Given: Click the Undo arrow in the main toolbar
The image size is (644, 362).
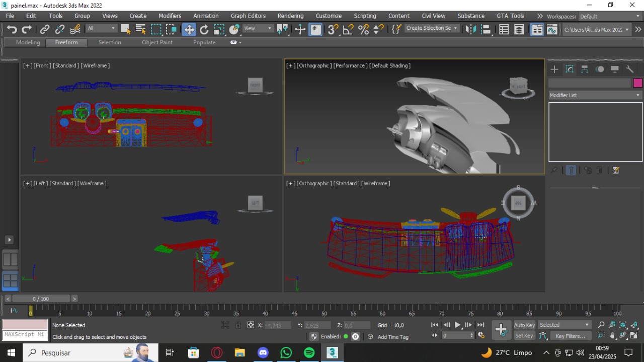Looking at the screenshot, I should click(12, 29).
